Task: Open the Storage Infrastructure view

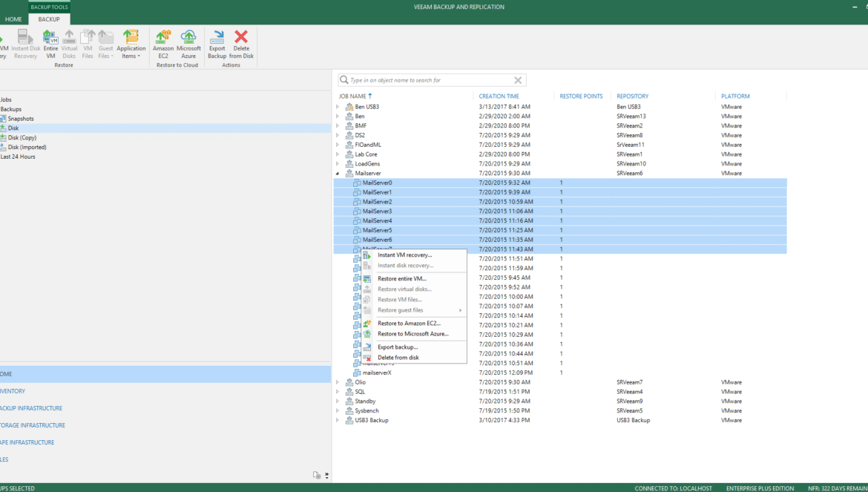Action: (33, 426)
